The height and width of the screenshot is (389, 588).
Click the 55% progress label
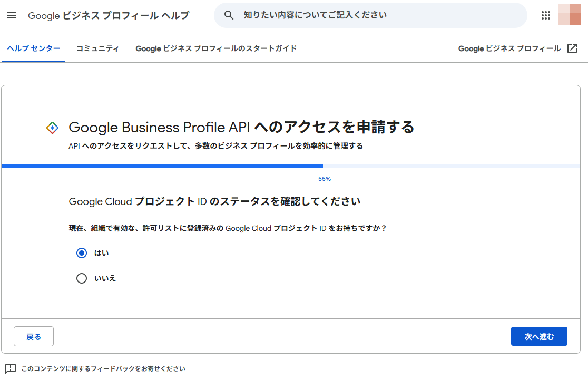tap(325, 179)
